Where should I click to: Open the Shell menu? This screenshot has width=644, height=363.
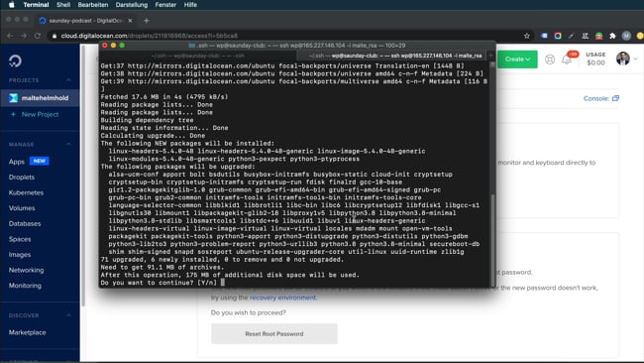[63, 5]
